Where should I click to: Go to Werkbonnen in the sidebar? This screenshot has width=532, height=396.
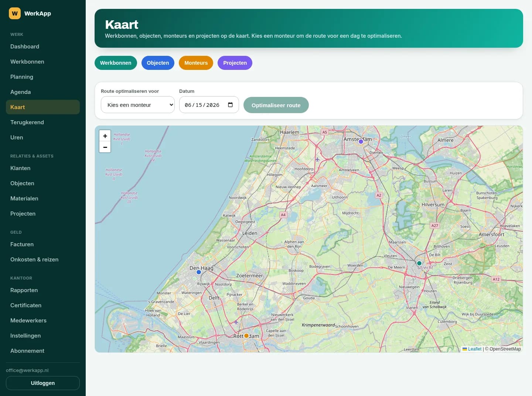tap(43, 62)
